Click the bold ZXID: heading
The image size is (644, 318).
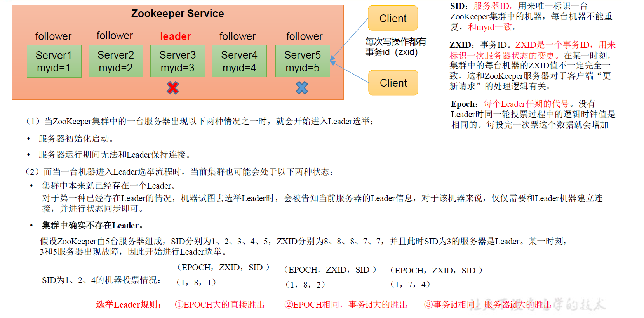click(462, 45)
